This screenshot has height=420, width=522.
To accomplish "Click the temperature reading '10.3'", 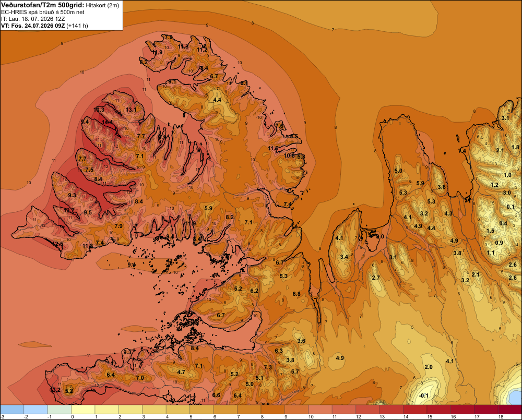I will (x=99, y=110).
